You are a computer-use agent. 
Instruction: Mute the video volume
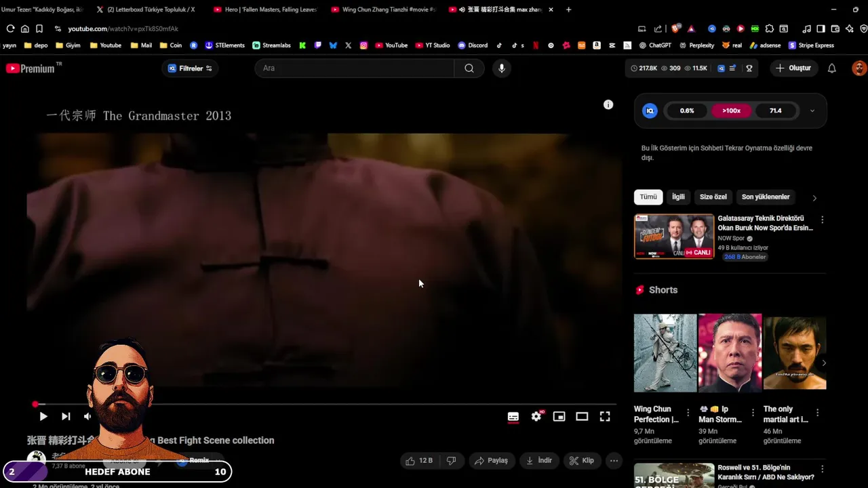pyautogui.click(x=87, y=416)
